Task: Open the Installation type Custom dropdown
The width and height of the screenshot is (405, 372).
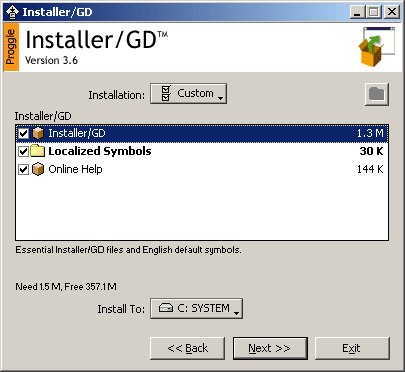Action: [188, 94]
